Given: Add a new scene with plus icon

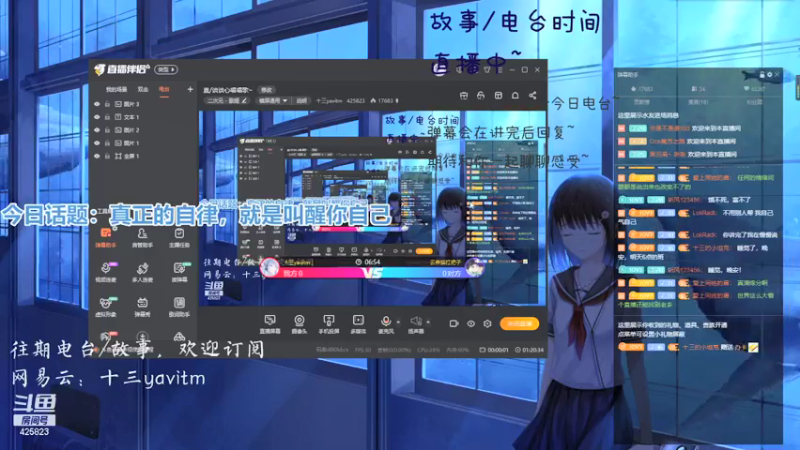Looking at the screenshot, I should coord(190,89).
